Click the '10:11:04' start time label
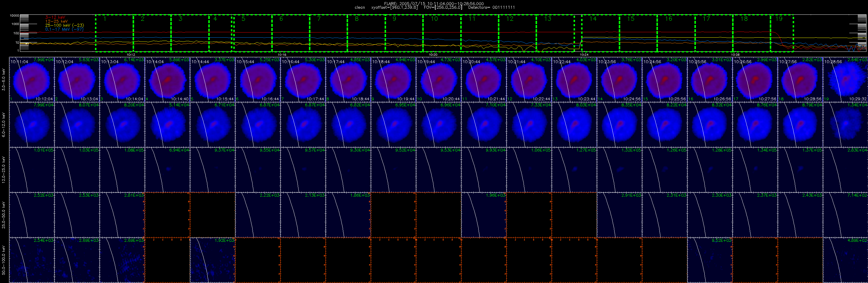The image size is (868, 283). [x=20, y=62]
